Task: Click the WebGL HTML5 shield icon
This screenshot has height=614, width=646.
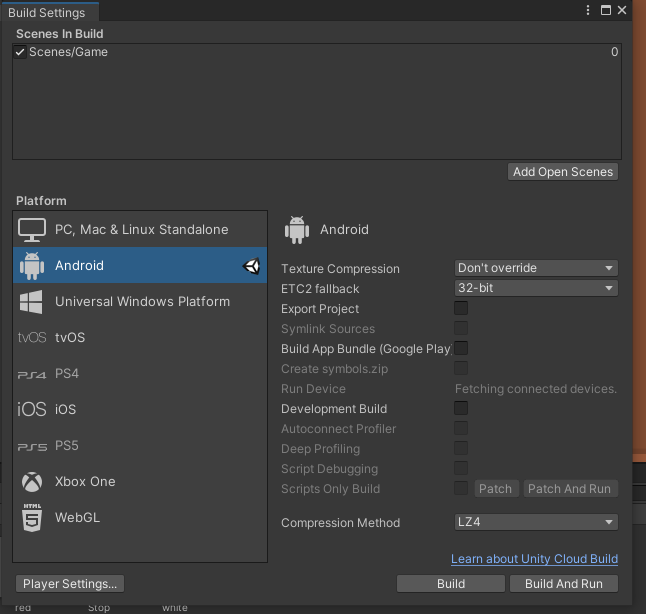Action: click(32, 518)
